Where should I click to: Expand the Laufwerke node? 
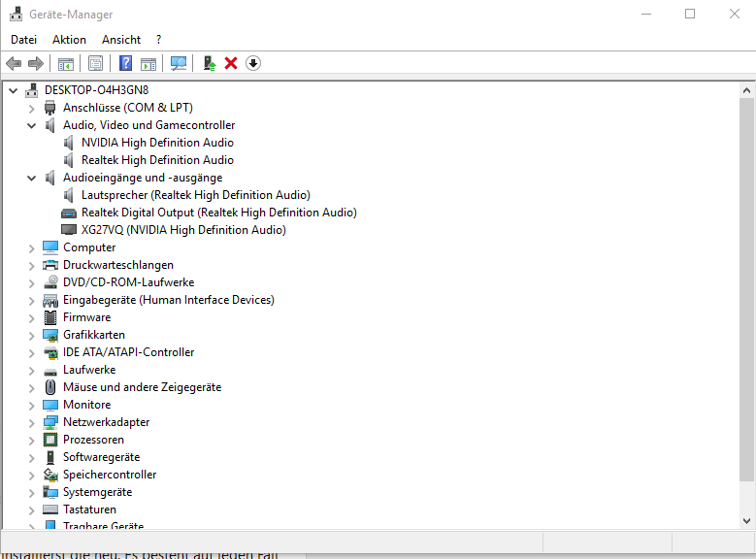click(x=31, y=370)
